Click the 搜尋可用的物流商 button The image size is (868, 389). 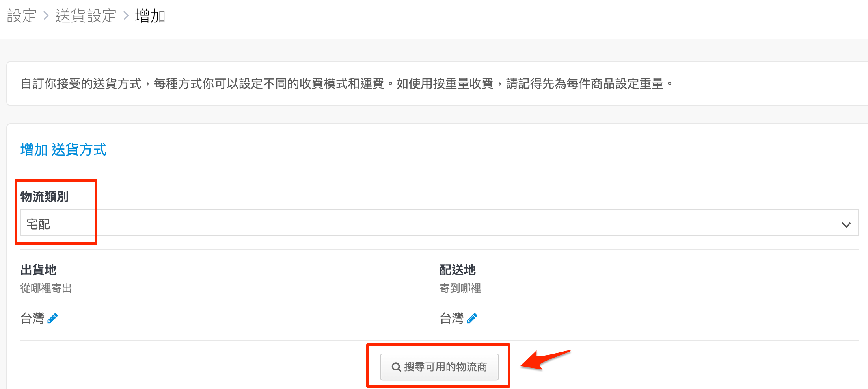(439, 367)
